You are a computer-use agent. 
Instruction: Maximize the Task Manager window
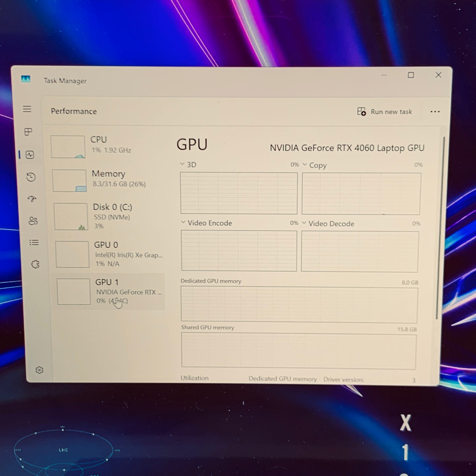tap(411, 75)
